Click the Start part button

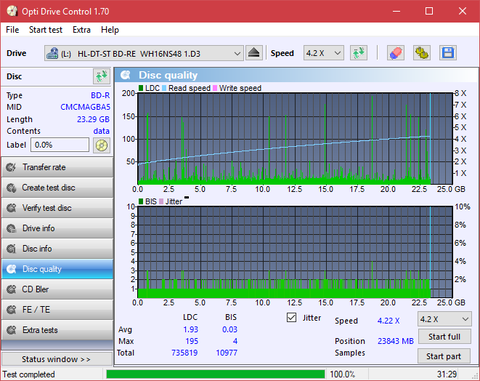click(444, 356)
